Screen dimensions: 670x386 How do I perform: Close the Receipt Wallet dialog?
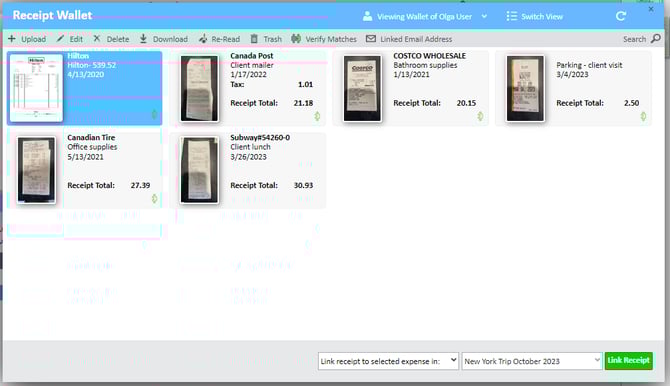[651, 9]
